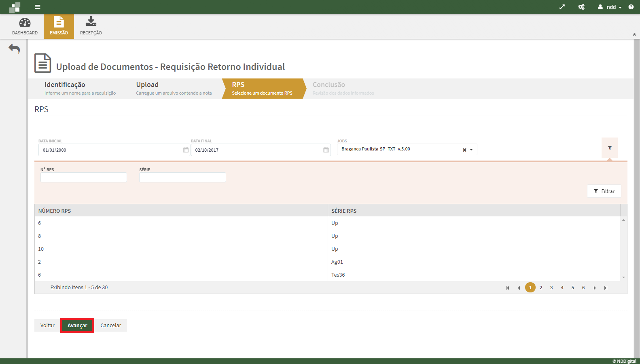Go to page 4 in the pager
640x364 pixels.
(562, 288)
